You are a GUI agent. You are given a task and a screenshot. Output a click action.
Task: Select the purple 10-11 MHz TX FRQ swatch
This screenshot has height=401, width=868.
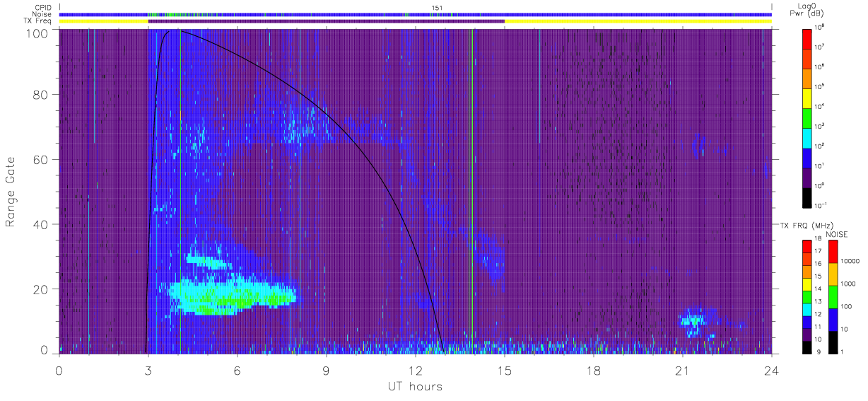pyautogui.click(x=807, y=333)
